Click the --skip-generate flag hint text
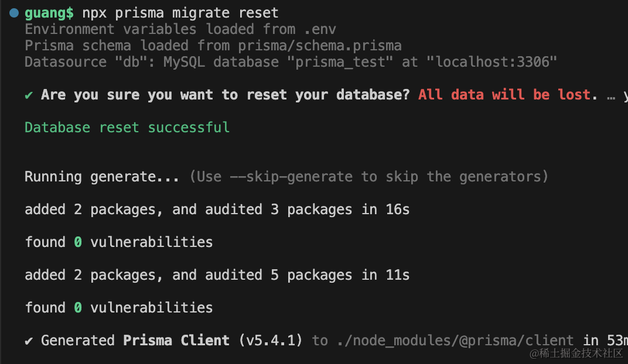The image size is (628, 364). pyautogui.click(x=294, y=177)
